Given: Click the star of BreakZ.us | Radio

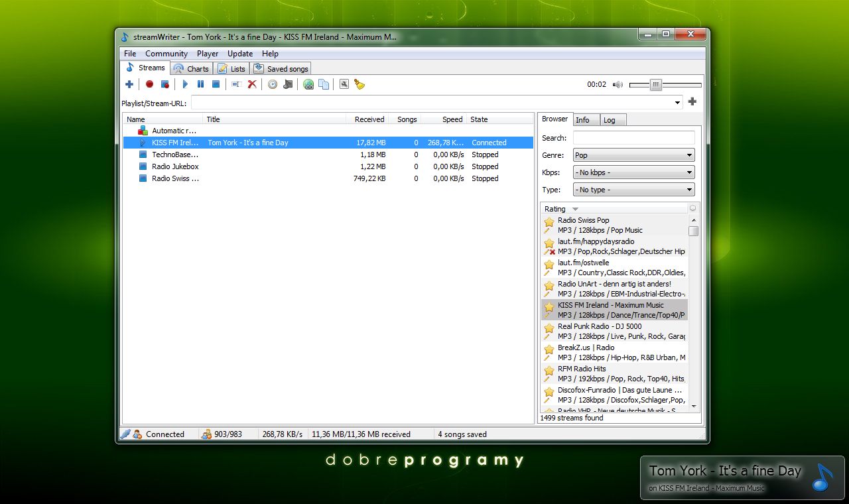Looking at the screenshot, I should [x=549, y=349].
